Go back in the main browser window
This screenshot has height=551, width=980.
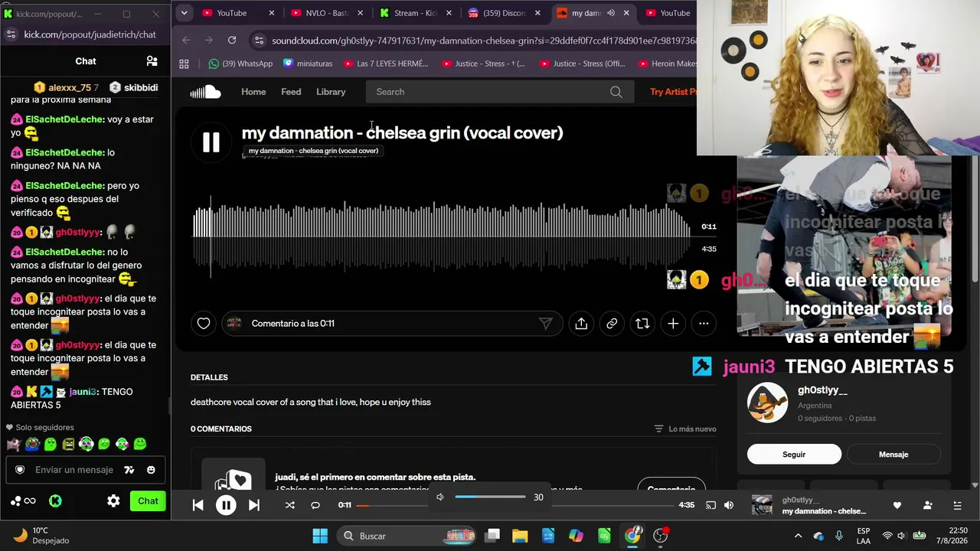(x=186, y=40)
